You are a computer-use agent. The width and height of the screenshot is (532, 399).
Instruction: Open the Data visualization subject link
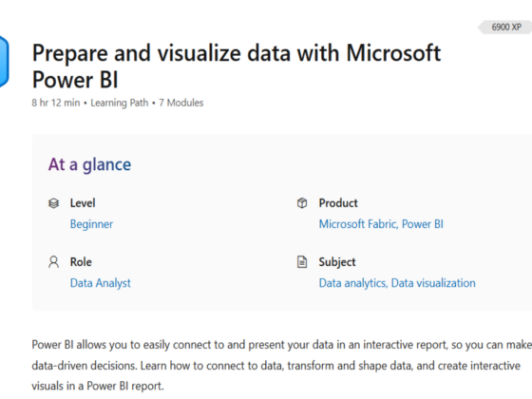pos(433,283)
